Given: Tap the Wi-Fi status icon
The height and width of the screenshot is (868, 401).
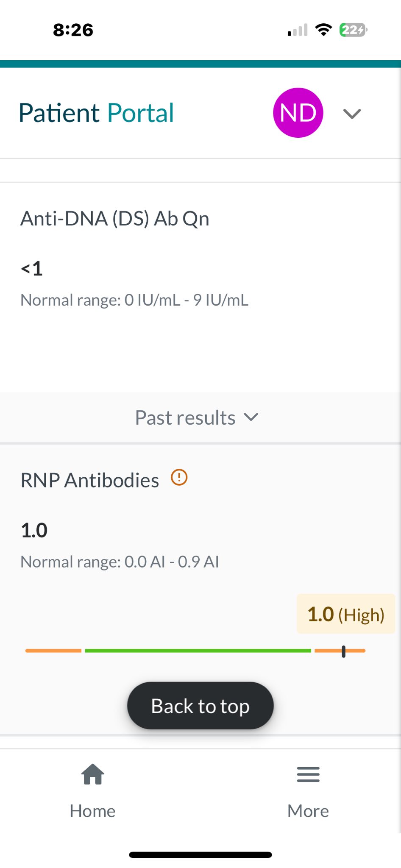Looking at the screenshot, I should pos(323,30).
